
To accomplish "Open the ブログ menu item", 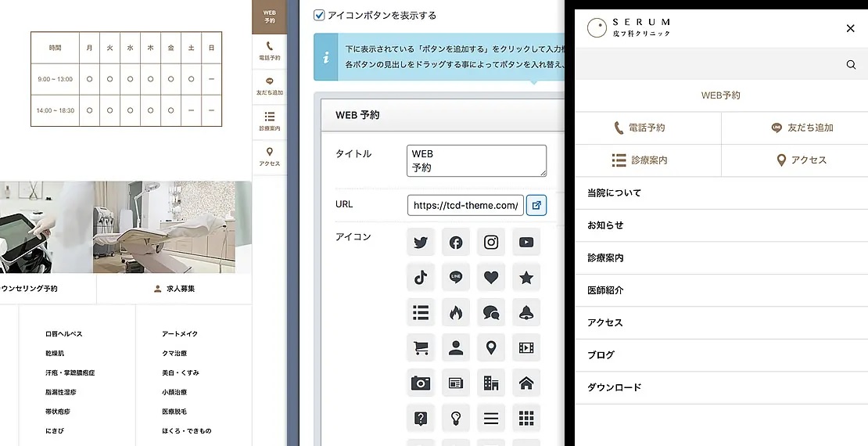I will pyautogui.click(x=720, y=355).
